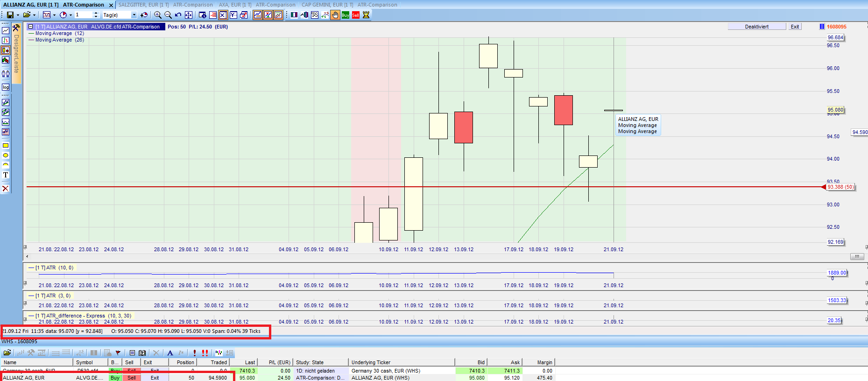The image size is (868, 381).
Task: Toggle the line chart style button
Action: [6, 30]
